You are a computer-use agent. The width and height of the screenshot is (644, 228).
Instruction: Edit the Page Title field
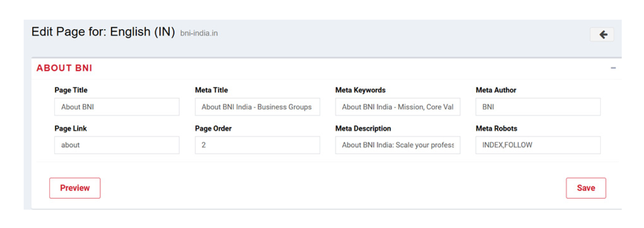tap(117, 107)
